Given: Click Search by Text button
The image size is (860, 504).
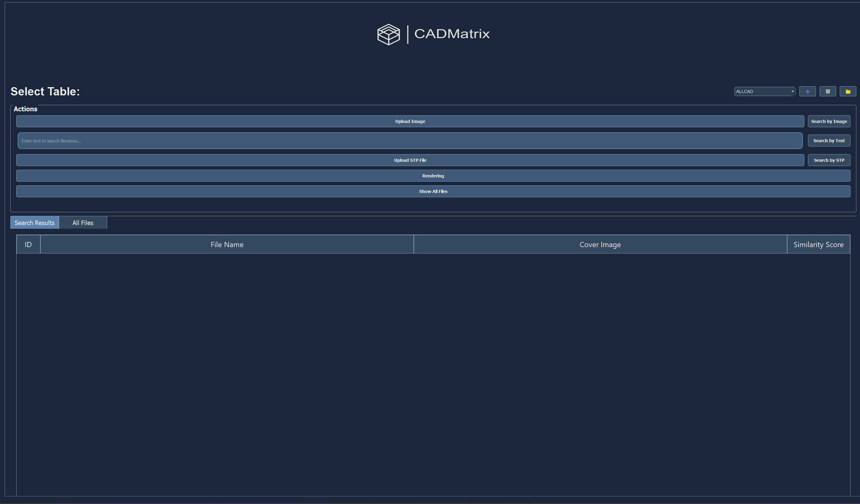Looking at the screenshot, I should tap(828, 140).
